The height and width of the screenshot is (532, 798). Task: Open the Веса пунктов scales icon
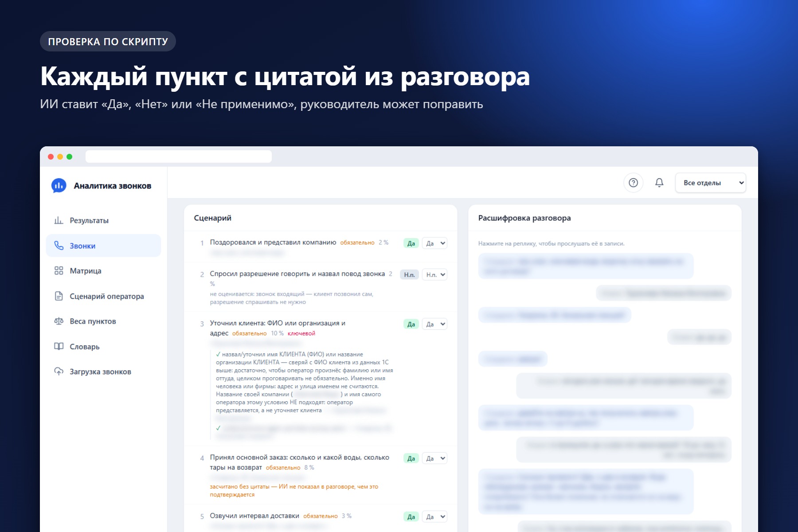pos(59,321)
